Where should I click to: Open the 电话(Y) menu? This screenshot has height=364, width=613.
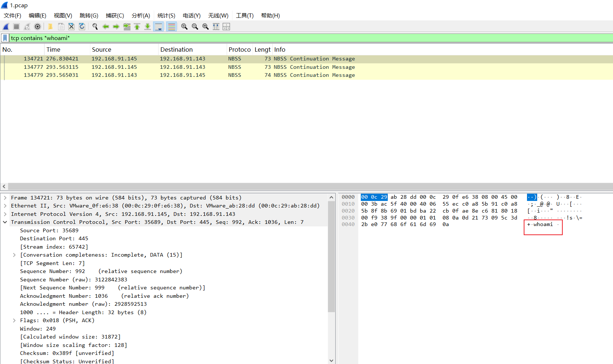tap(192, 16)
